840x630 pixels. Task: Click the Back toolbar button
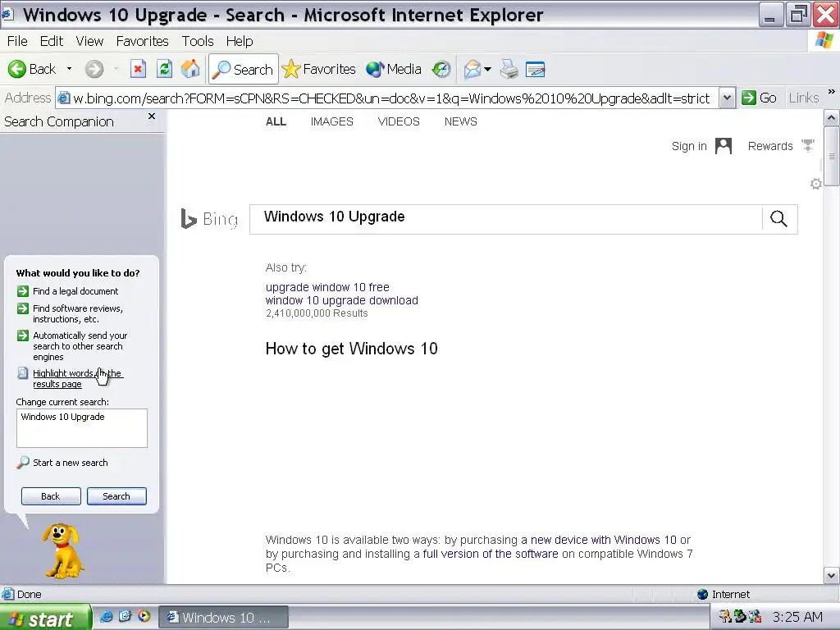click(32, 69)
